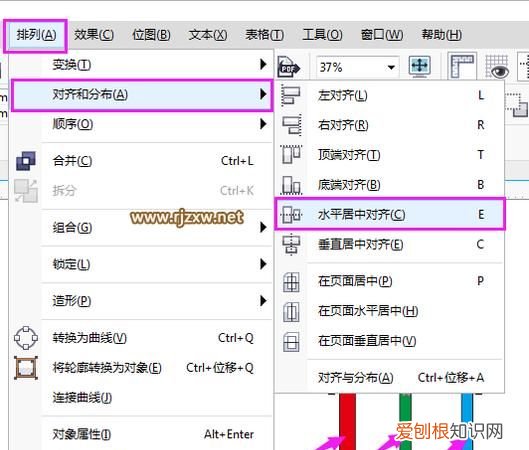Choose 对象属性(I) menu entry

click(142, 434)
